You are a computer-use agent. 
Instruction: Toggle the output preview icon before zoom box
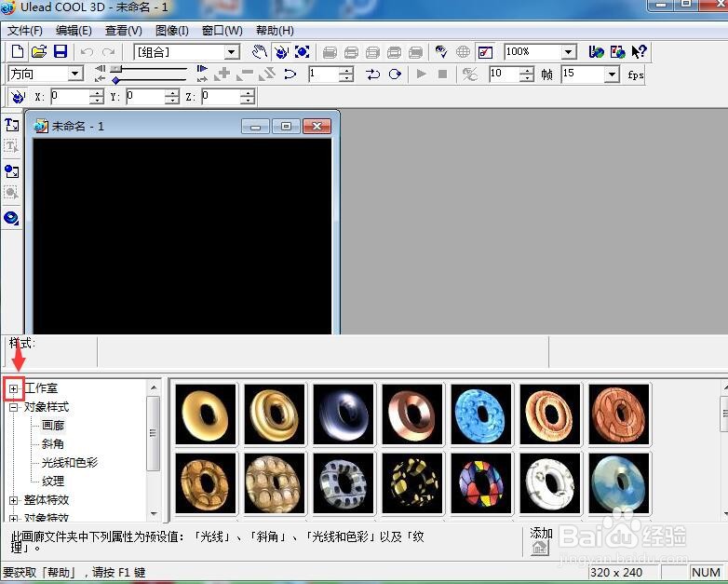tap(485, 52)
